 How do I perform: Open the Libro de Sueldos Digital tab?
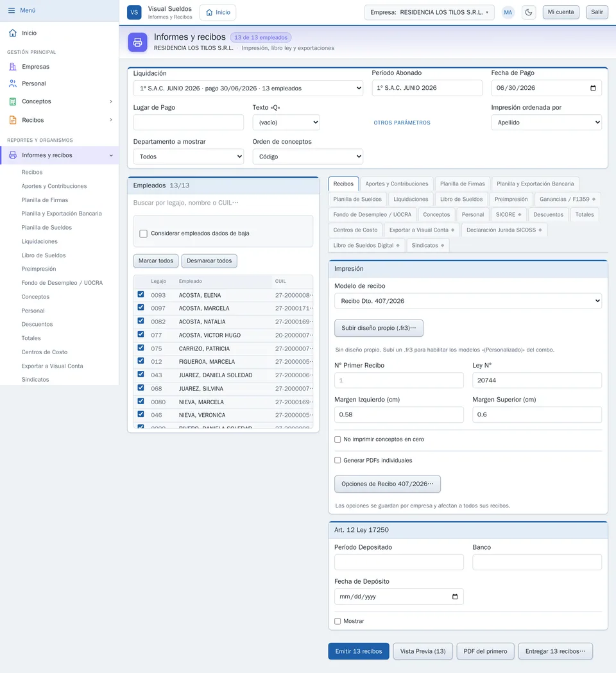[x=366, y=246]
